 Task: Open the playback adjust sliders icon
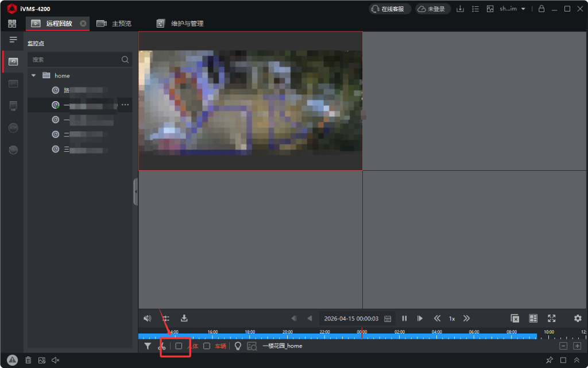click(166, 319)
